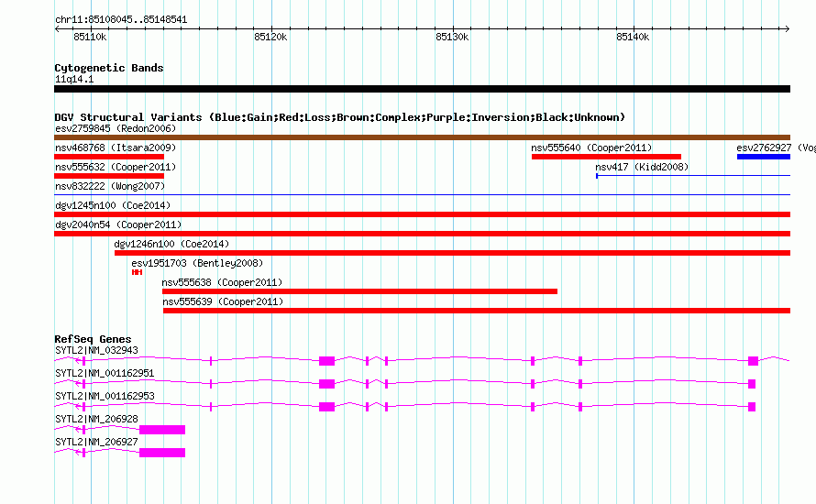
Task: Click the nsv832222 (Wong2007) label
Action: click(x=110, y=186)
